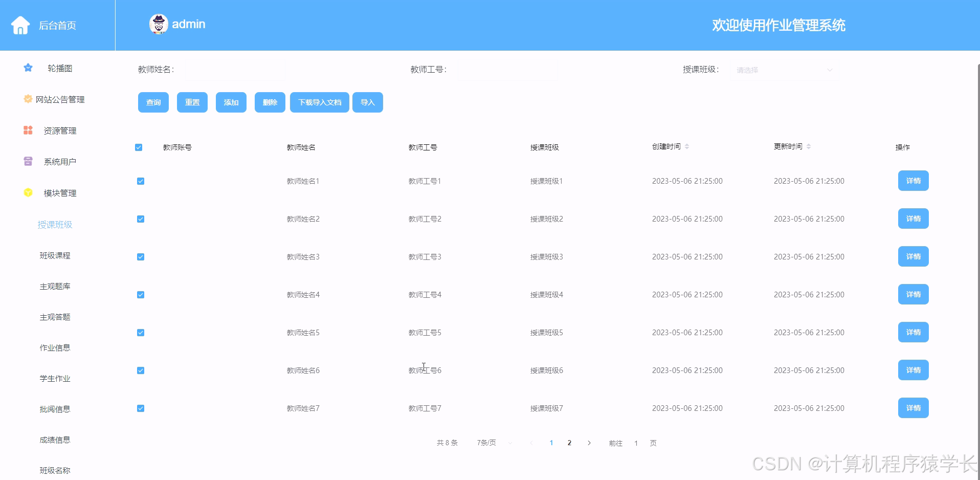Uncheck the row checkbox for 教师姓名5
The height and width of the screenshot is (480, 980).
coord(141,333)
